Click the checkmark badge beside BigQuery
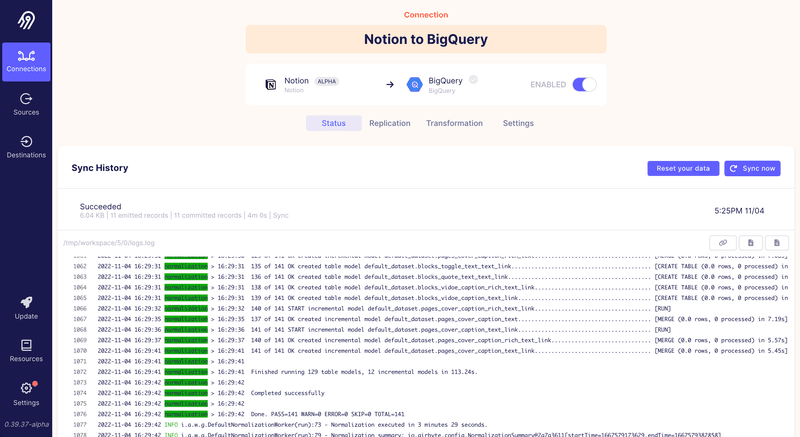This screenshot has height=437, width=800. [473, 80]
